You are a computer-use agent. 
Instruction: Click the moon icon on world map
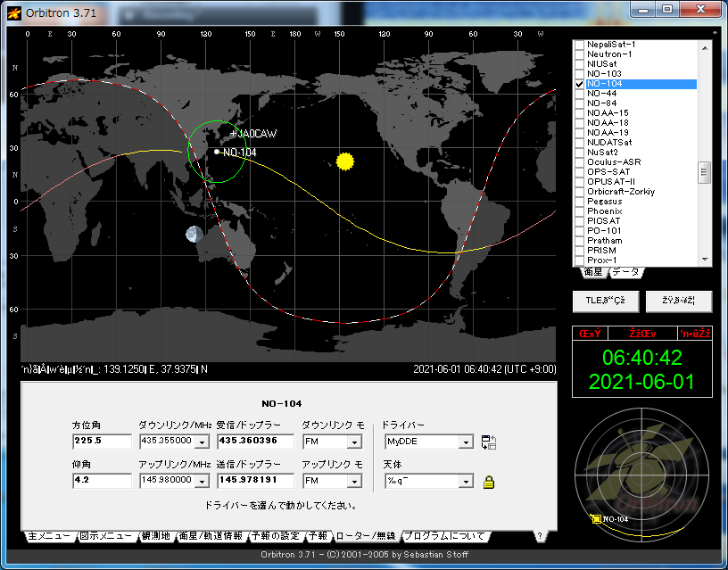point(194,234)
